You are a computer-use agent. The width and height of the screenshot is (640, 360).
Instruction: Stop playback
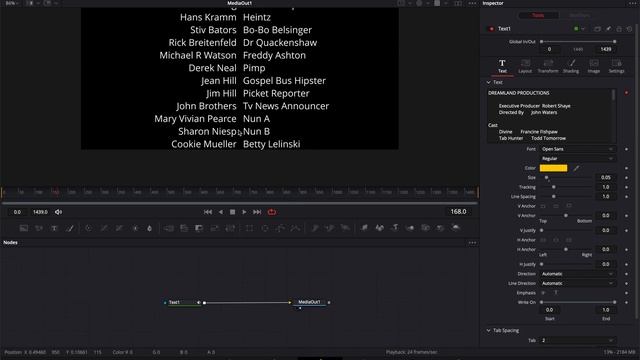click(x=232, y=212)
